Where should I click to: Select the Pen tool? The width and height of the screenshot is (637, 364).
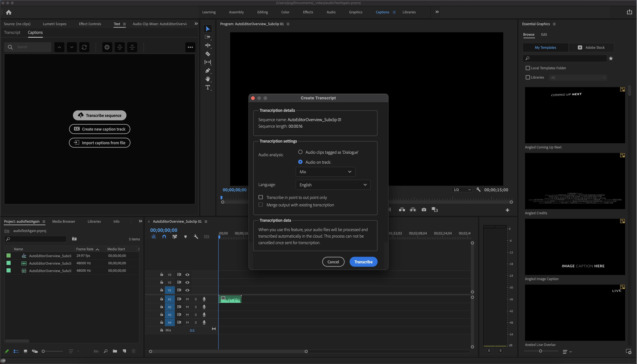coord(207,71)
